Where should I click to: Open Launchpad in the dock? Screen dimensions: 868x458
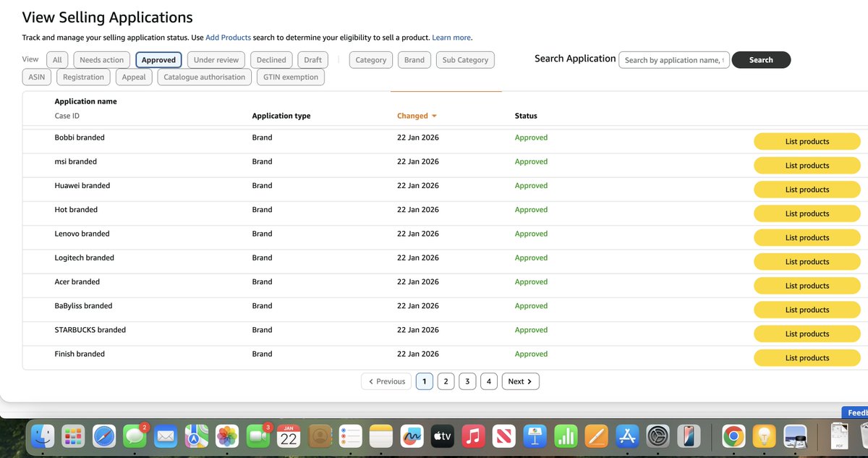(73, 436)
